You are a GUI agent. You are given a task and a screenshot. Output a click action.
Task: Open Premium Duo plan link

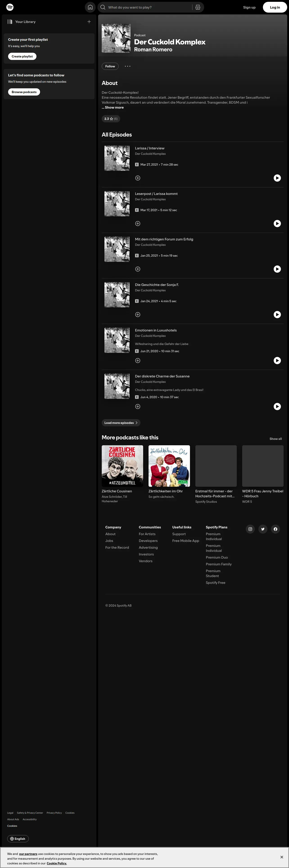coord(217,557)
